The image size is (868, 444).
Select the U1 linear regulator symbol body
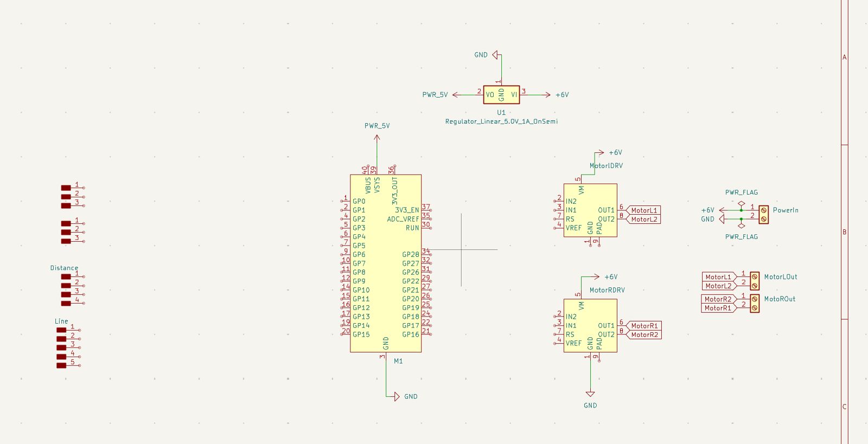(501, 94)
